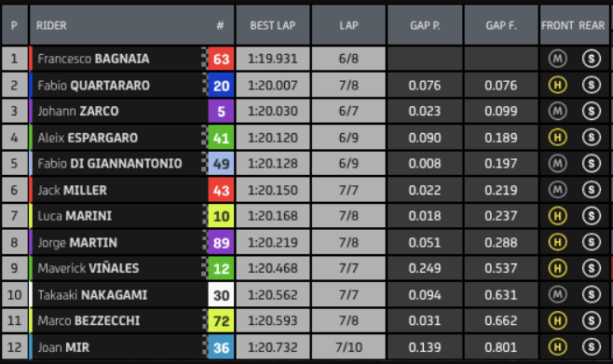Click Joan Mir's lap count 7/10
613x364 pixels.
point(348,347)
